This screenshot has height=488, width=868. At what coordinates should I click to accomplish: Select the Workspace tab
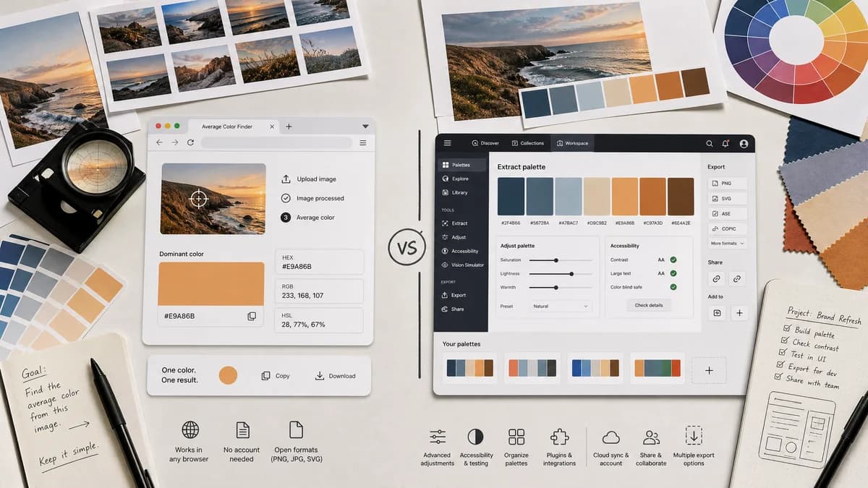pyautogui.click(x=572, y=143)
